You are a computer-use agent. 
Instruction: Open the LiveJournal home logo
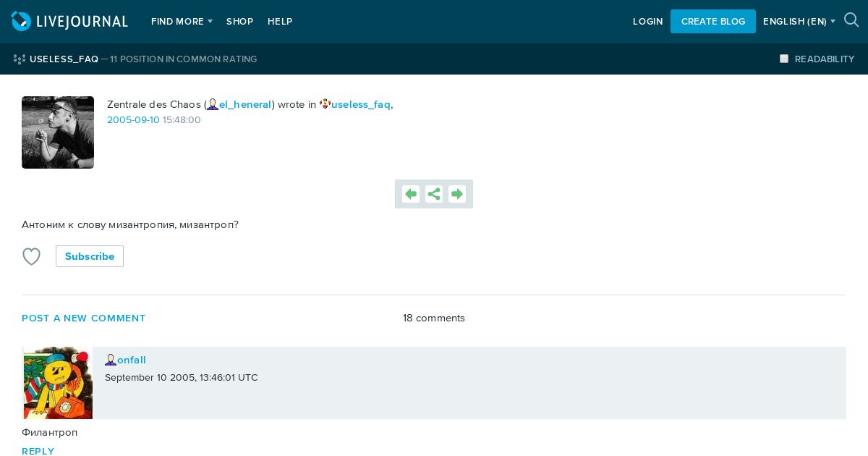tap(69, 22)
